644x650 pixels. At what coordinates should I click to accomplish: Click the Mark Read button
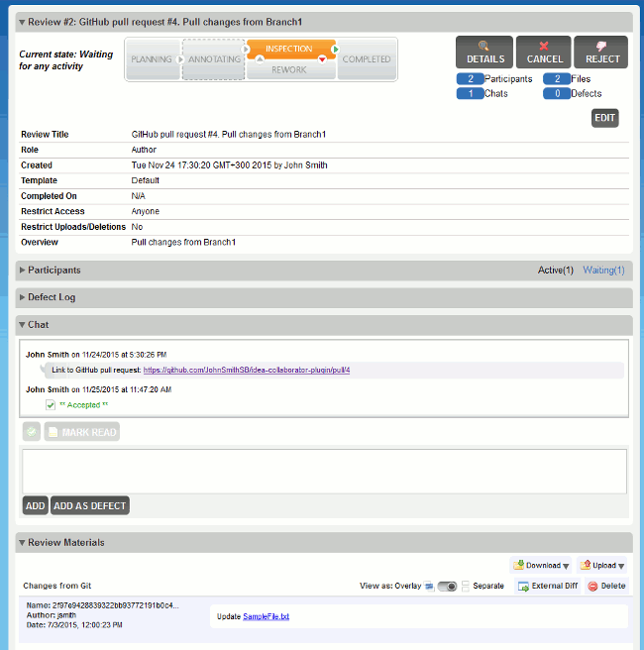coord(82,432)
